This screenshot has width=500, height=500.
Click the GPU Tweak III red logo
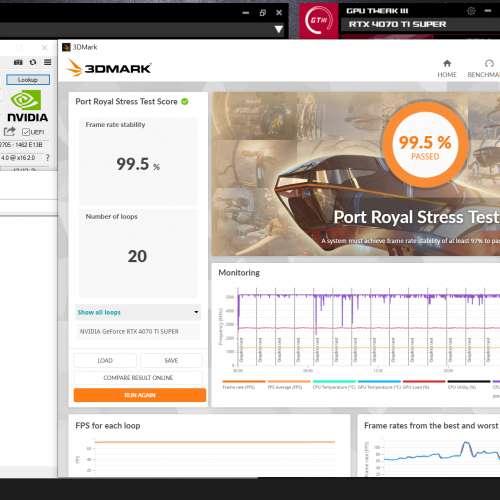click(x=319, y=21)
